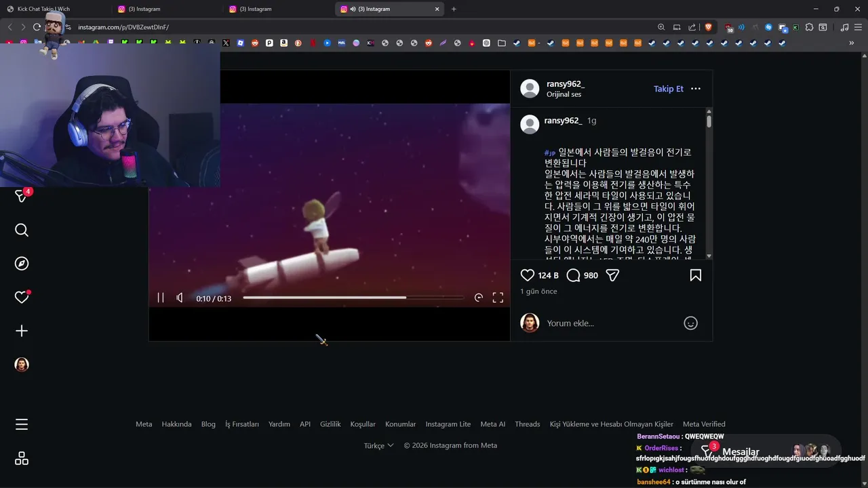Click the Orijinal ses audio link
The width and height of the screenshot is (868, 488).
[x=564, y=94]
